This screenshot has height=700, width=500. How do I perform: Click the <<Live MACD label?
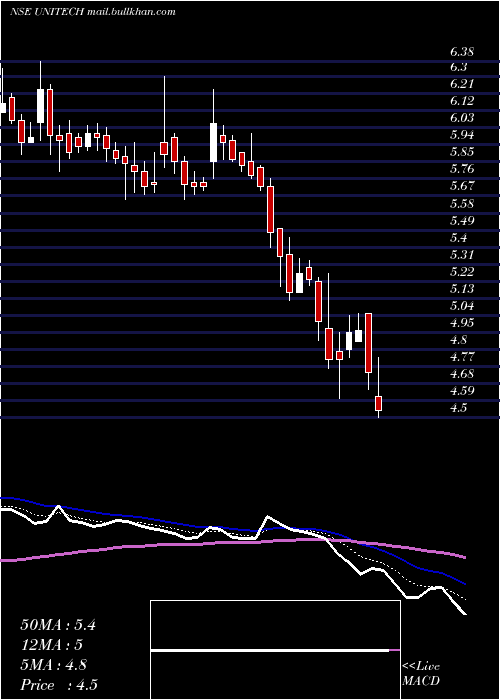[x=421, y=674]
